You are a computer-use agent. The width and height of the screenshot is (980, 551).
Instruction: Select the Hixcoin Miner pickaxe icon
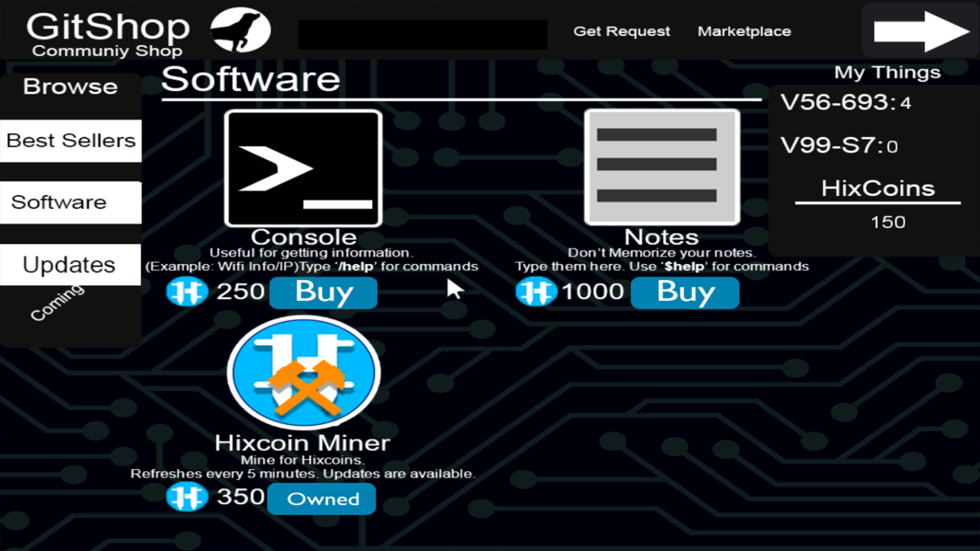click(303, 373)
